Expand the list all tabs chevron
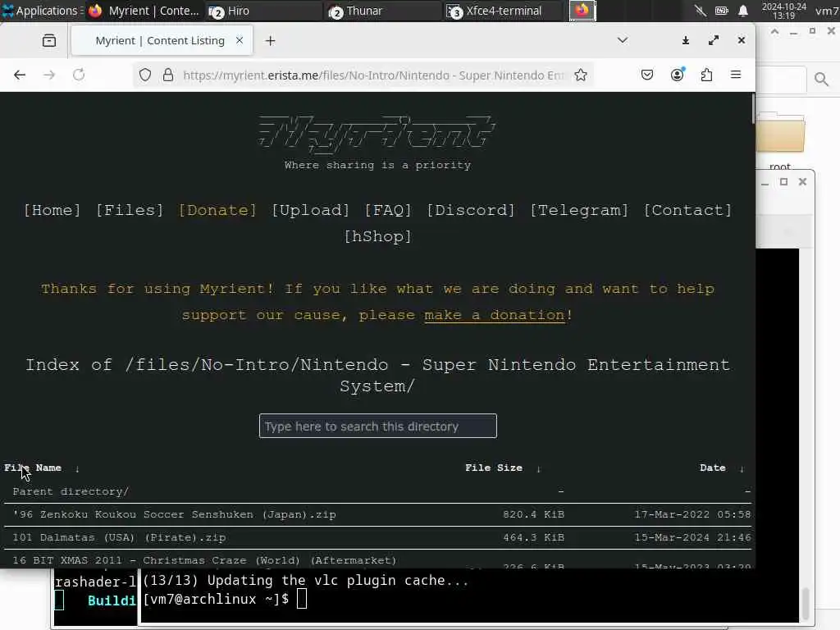Screen dimensions: 840x630 (623, 40)
